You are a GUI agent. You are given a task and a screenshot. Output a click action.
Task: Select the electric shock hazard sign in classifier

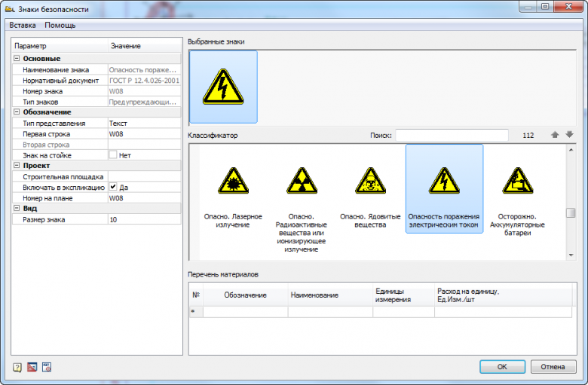444,189
